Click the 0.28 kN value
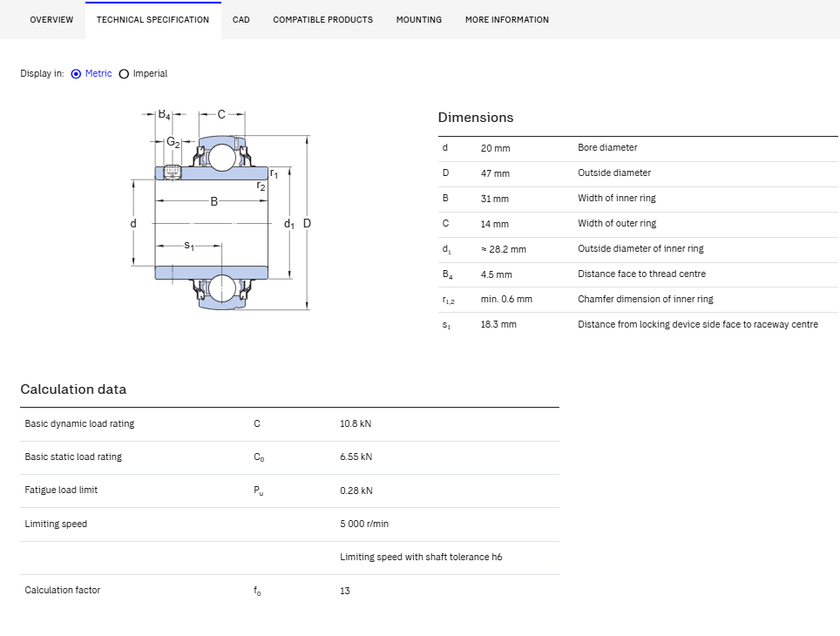 point(356,491)
